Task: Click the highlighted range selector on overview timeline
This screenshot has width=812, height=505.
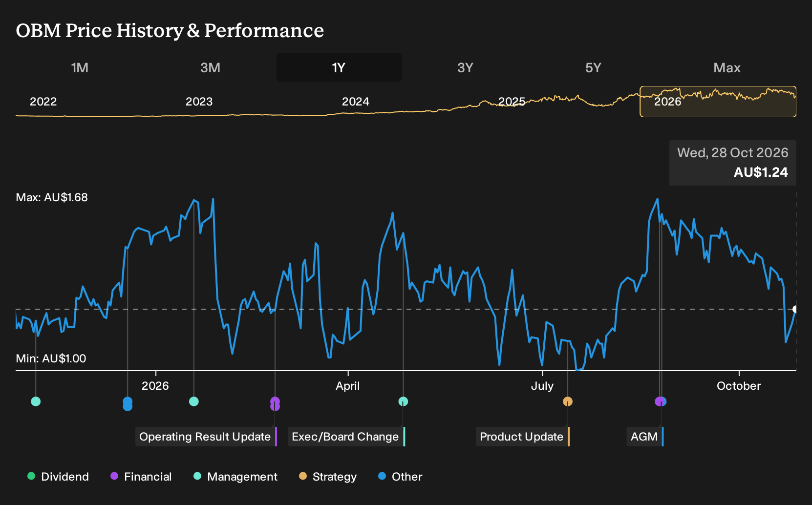Action: [718, 102]
